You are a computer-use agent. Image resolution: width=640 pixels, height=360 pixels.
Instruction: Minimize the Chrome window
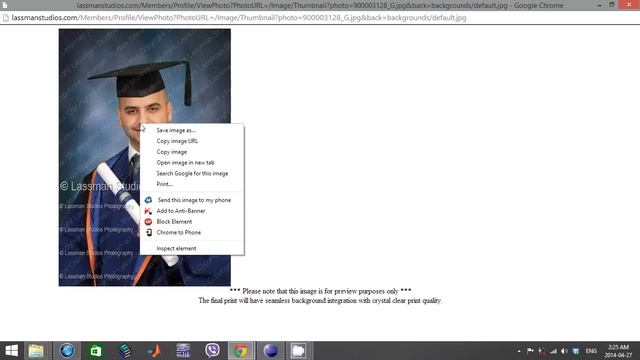[600, 5]
